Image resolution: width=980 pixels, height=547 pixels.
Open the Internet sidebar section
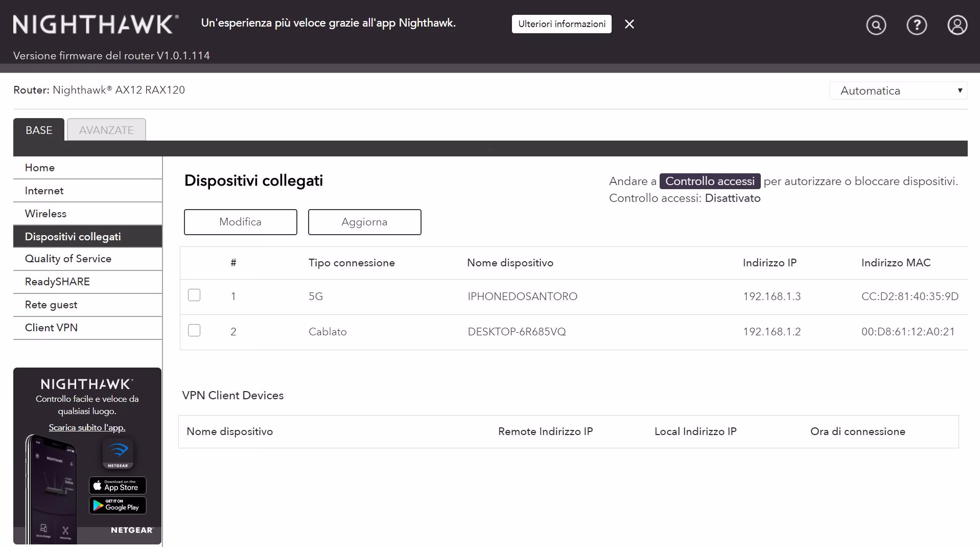pos(88,191)
